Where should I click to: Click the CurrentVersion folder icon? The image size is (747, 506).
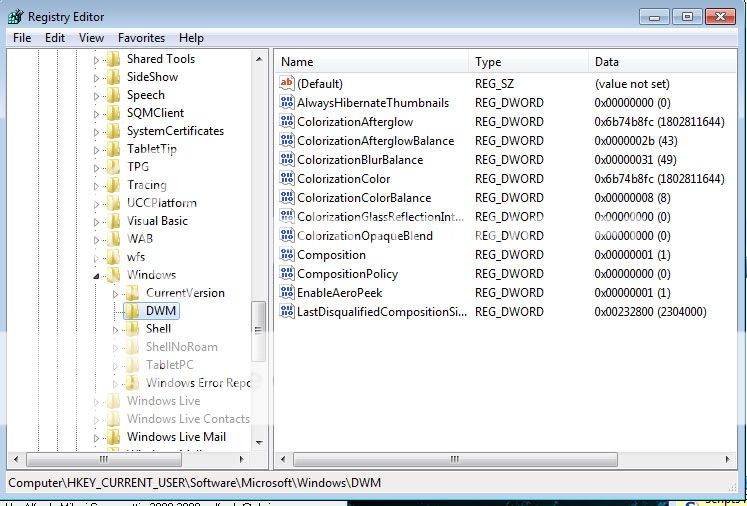tap(132, 293)
